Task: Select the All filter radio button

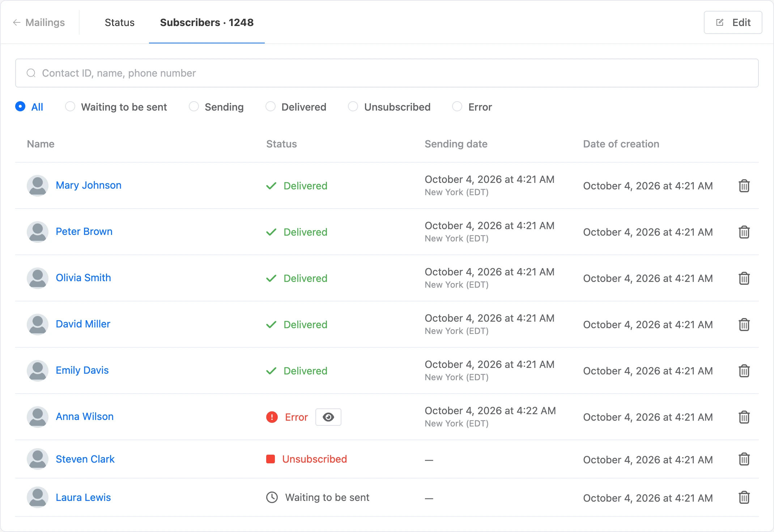Action: (x=20, y=107)
